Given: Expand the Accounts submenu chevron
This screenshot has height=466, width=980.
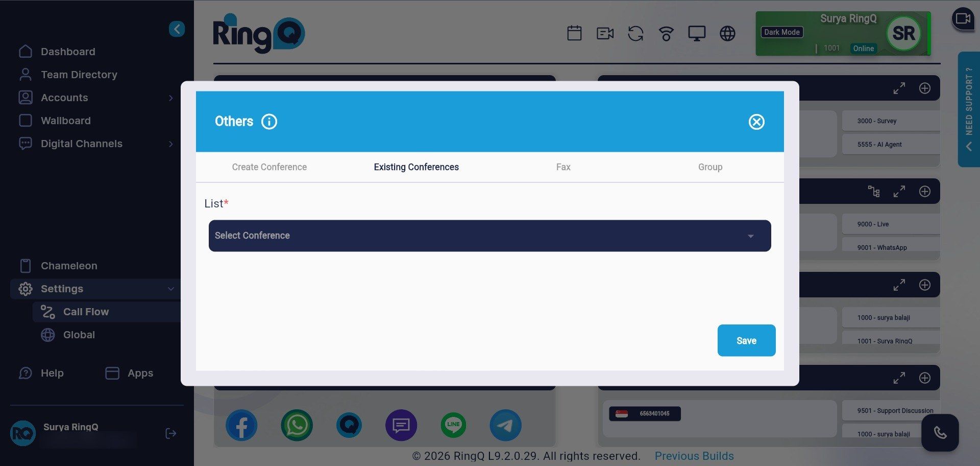Looking at the screenshot, I should tap(171, 98).
